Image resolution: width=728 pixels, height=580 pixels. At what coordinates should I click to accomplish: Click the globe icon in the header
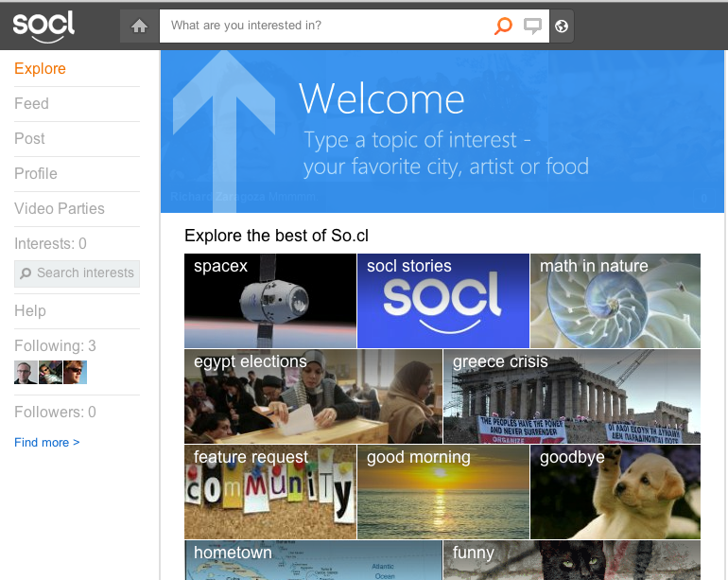click(x=562, y=26)
